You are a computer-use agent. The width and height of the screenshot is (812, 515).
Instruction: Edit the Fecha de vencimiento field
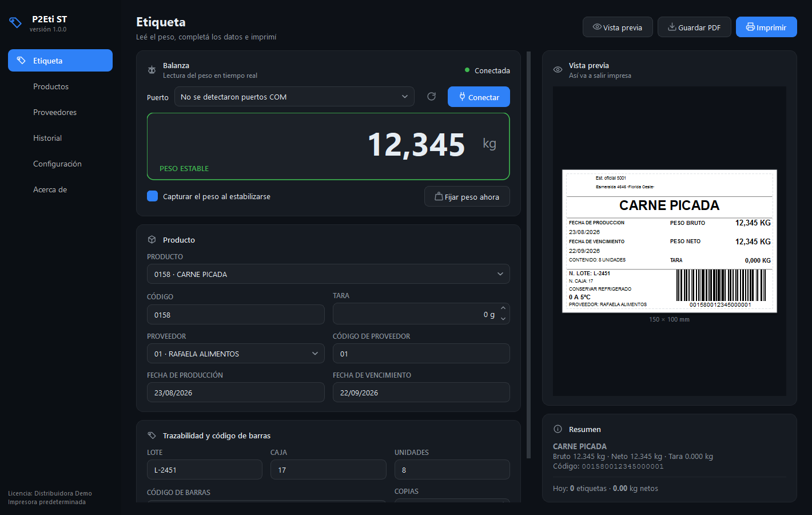(x=421, y=393)
